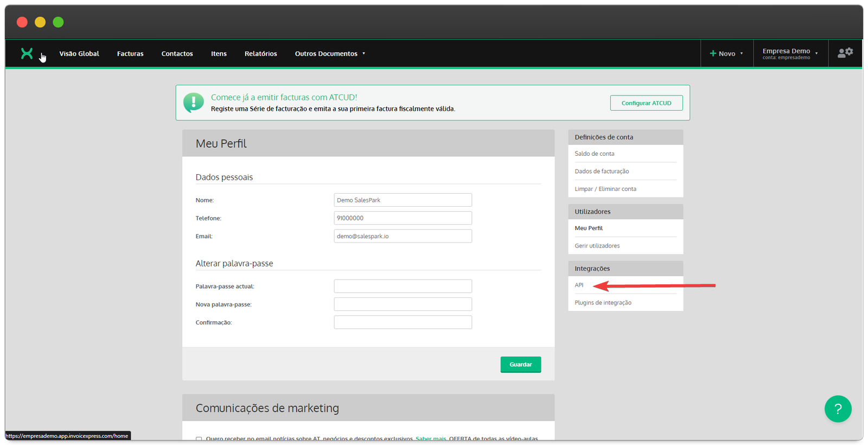Image resolution: width=868 pixels, height=445 pixels.
Task: Focus the Palavra-passe actual field
Action: click(403, 286)
